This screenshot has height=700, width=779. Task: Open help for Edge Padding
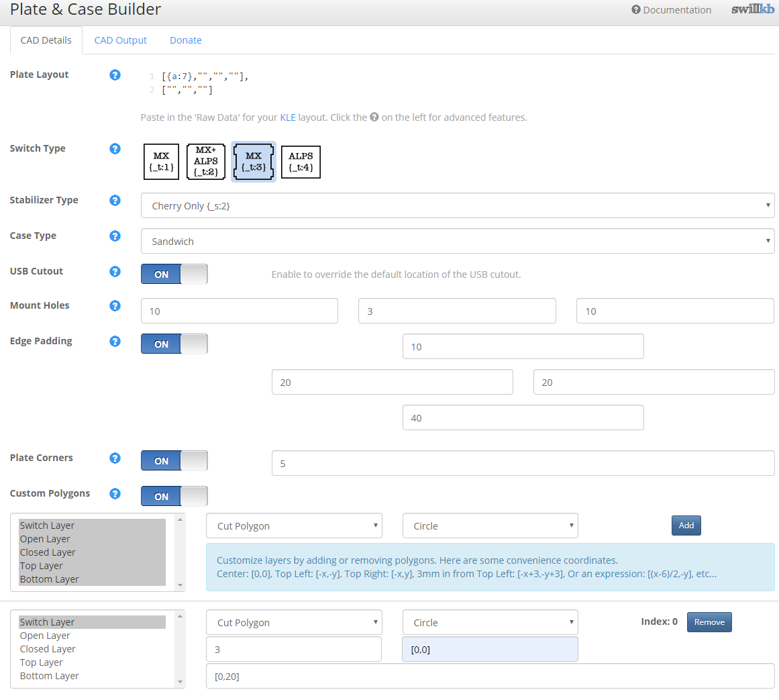pyautogui.click(x=115, y=342)
